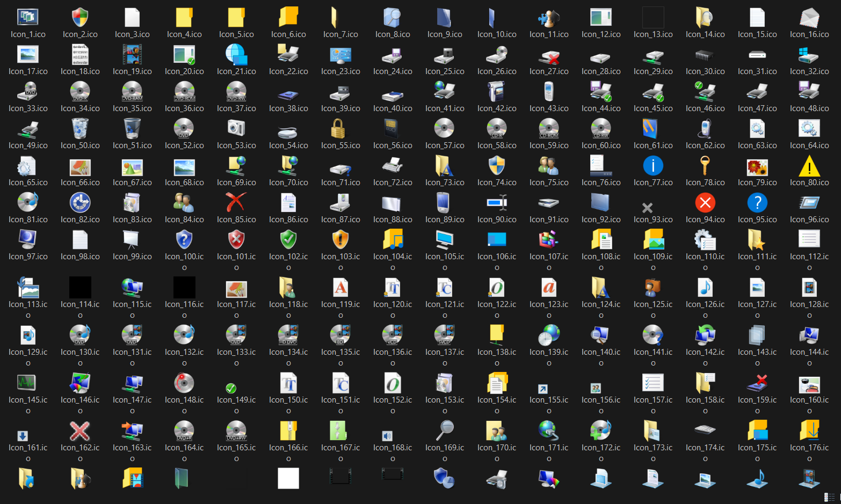Viewport: 841px width, 504px height.
Task: Select the camcorder icon Icon_42.ico
Action: [x=497, y=92]
